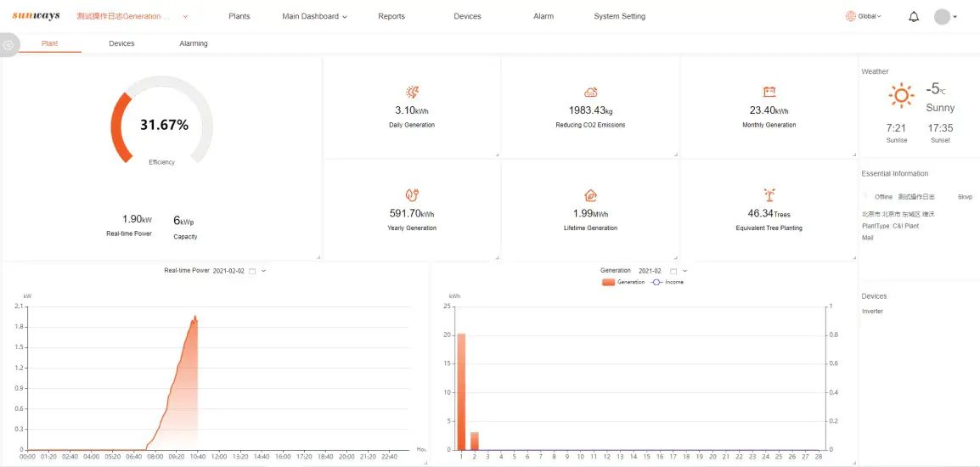Toggle Generation series in chart legend
Screen dimensions: 980x467
pos(623,283)
